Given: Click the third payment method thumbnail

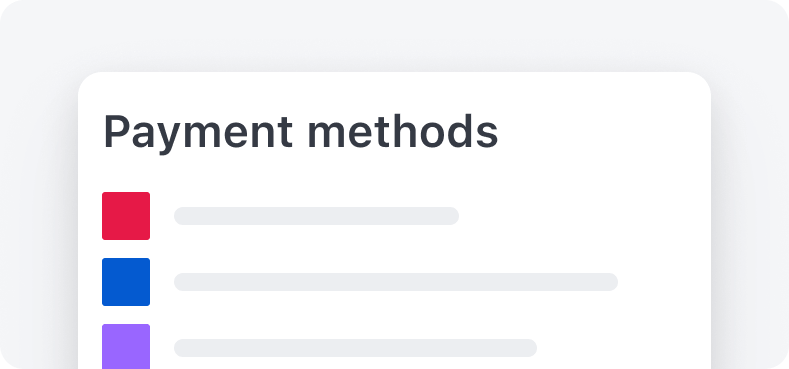Looking at the screenshot, I should click(126, 347).
